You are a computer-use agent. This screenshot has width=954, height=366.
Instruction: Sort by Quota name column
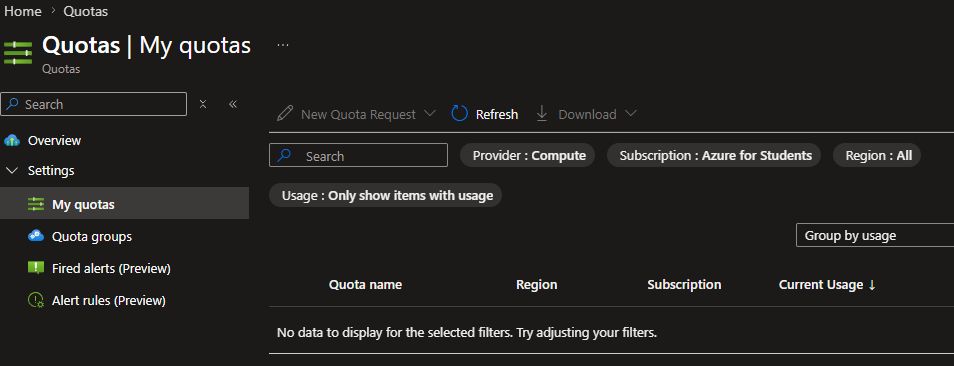point(365,285)
